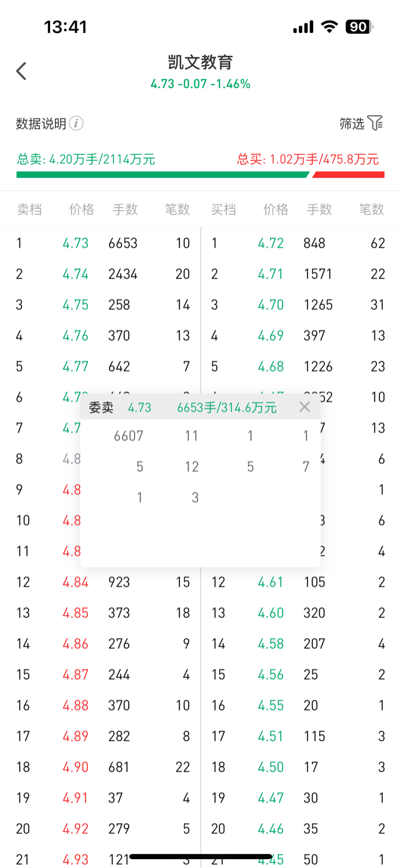Tap the Wi-Fi status icon

329,27
